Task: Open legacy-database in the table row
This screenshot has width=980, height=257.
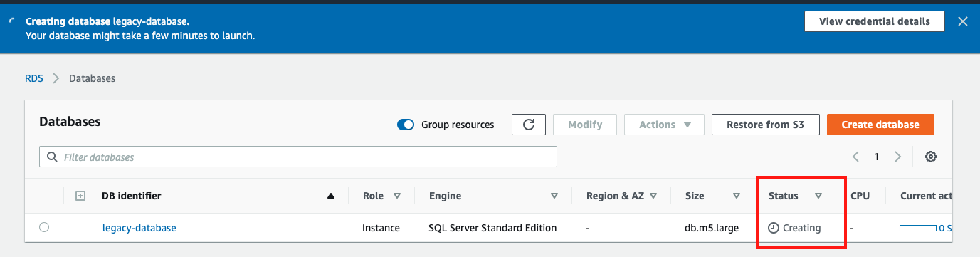Action: tap(139, 228)
